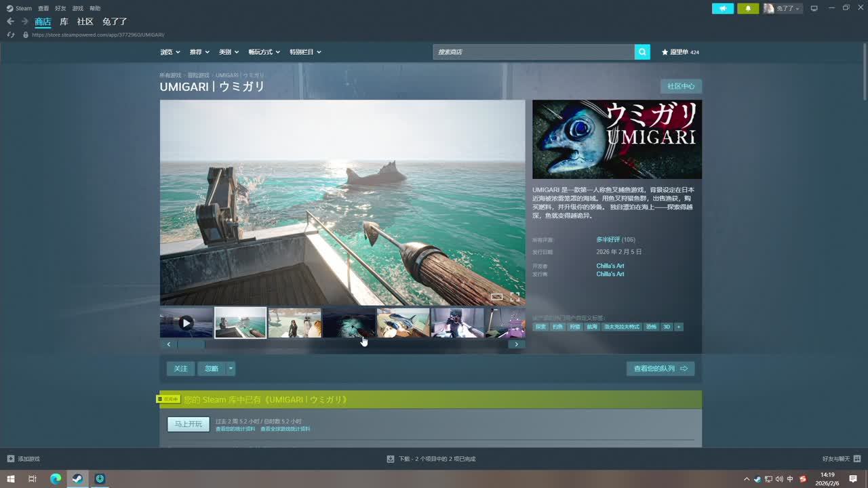Screen dimensions: 868x488
Task: Expand the 兔了了 account dropdown
Action: (783, 8)
